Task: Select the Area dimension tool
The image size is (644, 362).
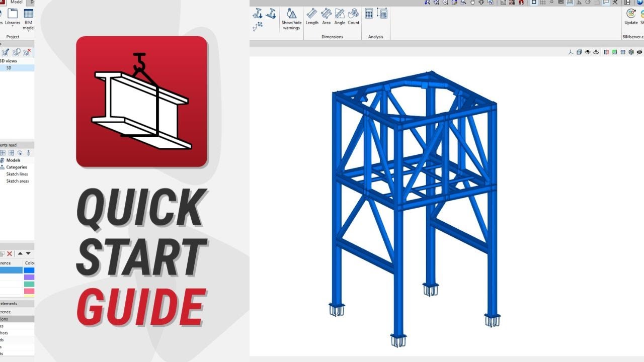Action: pyautogui.click(x=327, y=16)
